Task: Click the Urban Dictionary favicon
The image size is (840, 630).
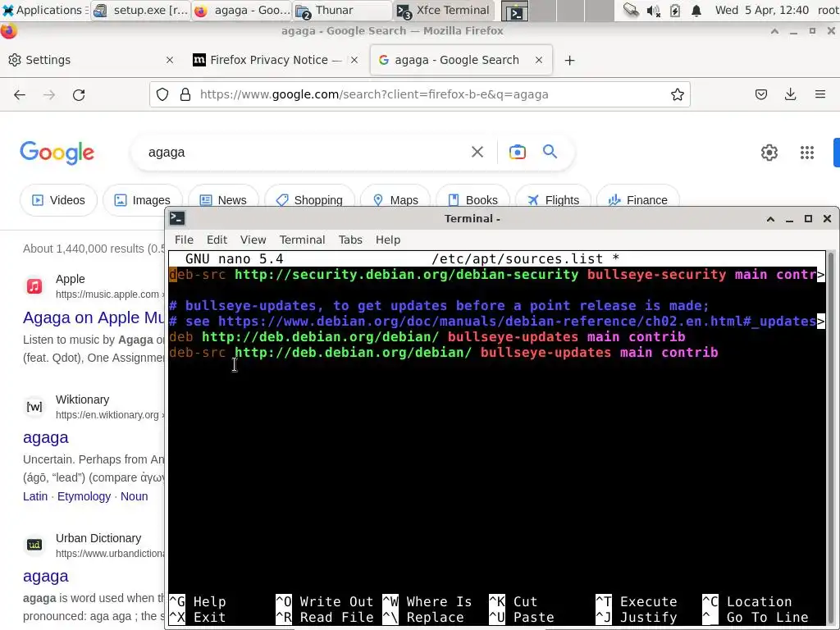Action: tap(34, 545)
